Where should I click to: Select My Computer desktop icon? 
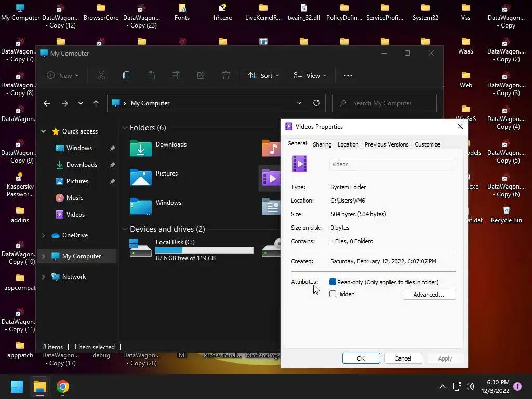coord(20,12)
